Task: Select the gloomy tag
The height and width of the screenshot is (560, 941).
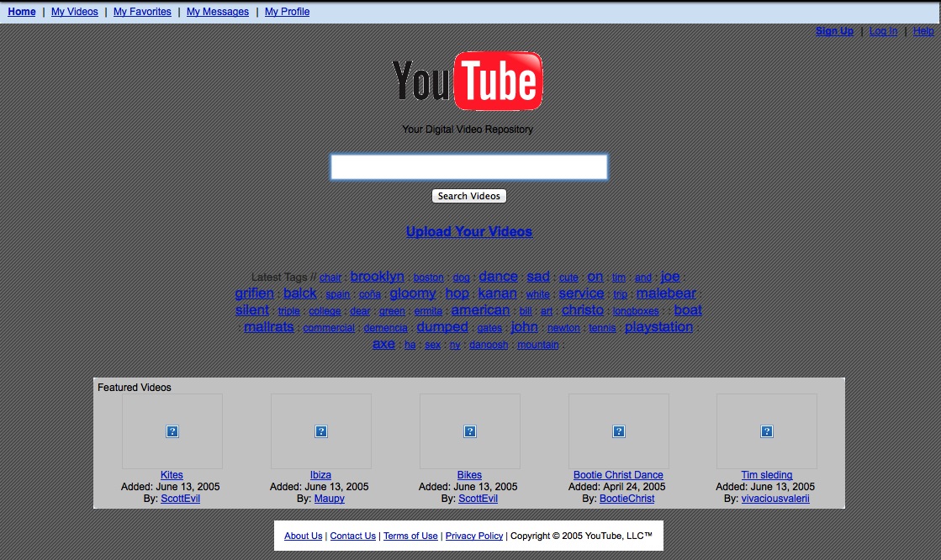Action: click(x=413, y=293)
